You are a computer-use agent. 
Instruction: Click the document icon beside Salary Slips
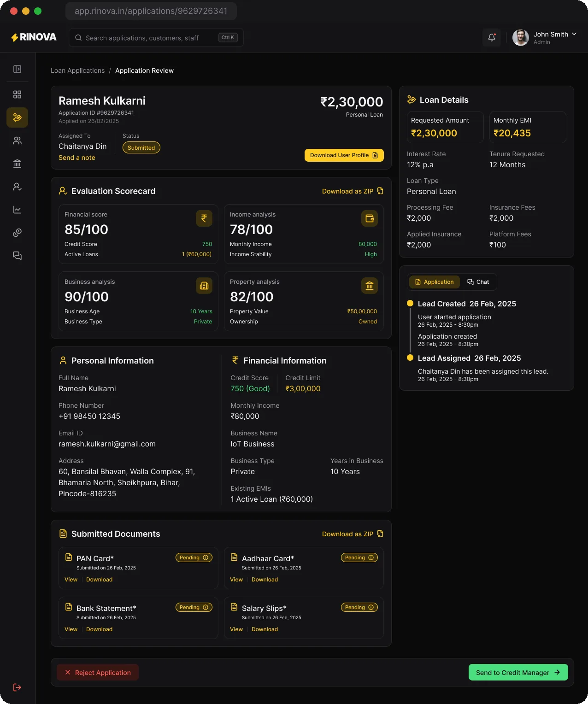point(234,607)
